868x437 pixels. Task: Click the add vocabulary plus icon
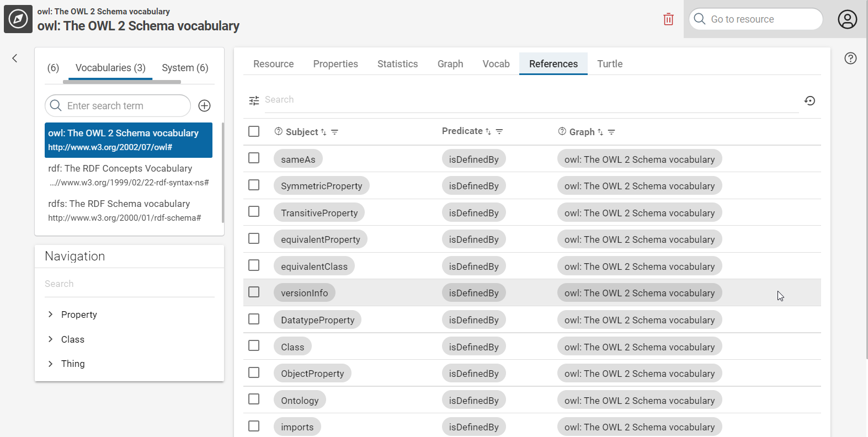coord(204,106)
